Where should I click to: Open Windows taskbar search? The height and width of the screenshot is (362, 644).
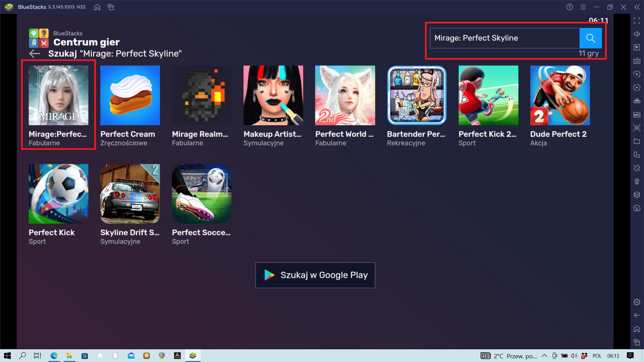[x=22, y=356]
